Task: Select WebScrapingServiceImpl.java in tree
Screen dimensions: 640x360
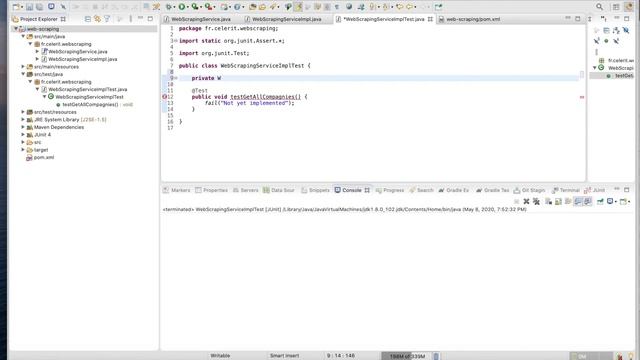Action: point(82,59)
